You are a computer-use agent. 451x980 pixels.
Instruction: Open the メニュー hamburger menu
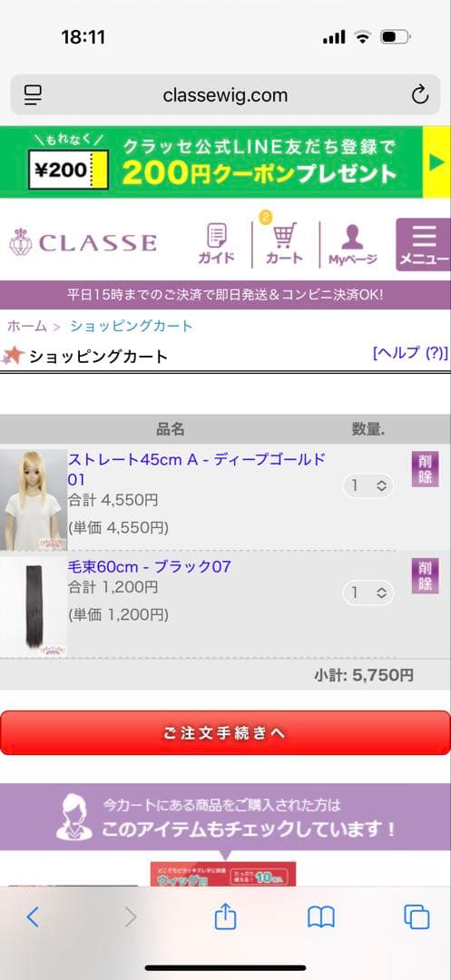point(424,244)
